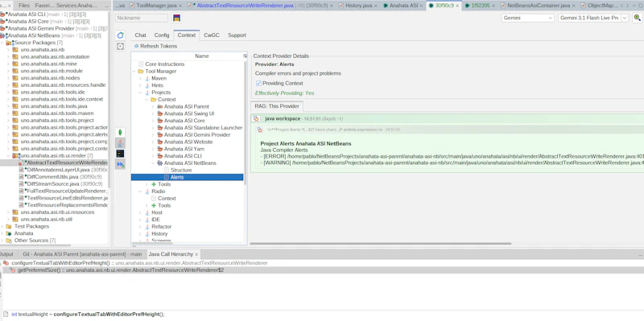The width and height of the screenshot is (644, 321).
Task: Collapse the Tool Manager tree node
Action: pos(134,72)
